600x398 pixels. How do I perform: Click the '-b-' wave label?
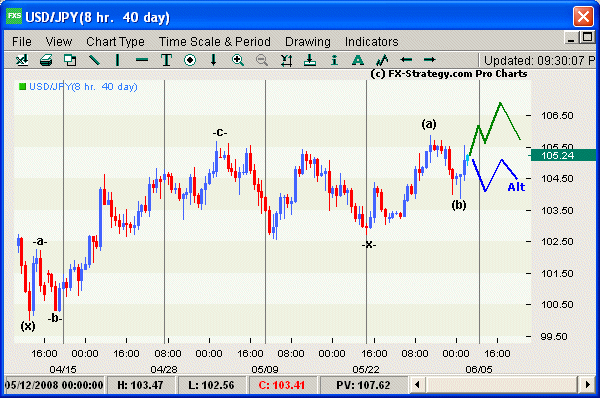55,318
